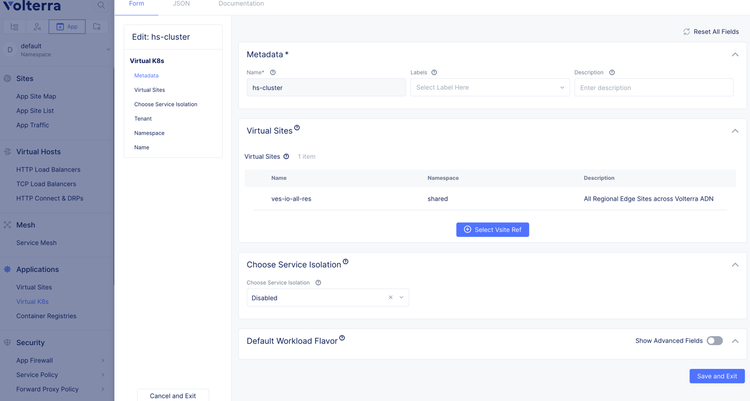Viewport: 750px width, 401px height.
Task: Collapse the Virtual Sites section
Action: tap(735, 131)
